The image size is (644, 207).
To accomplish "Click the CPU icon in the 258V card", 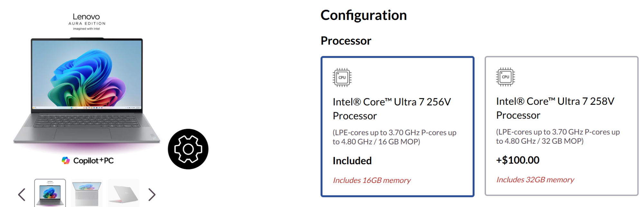I will tap(505, 77).
